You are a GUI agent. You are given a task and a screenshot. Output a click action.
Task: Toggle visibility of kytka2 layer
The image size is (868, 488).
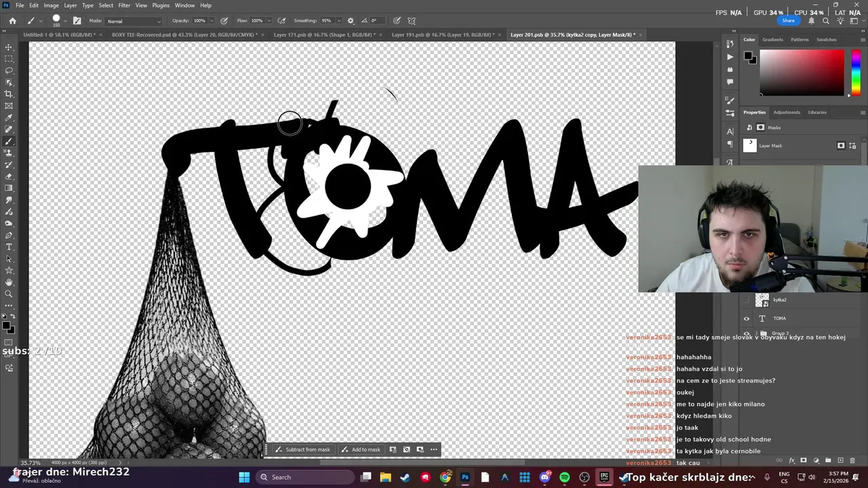pos(747,300)
